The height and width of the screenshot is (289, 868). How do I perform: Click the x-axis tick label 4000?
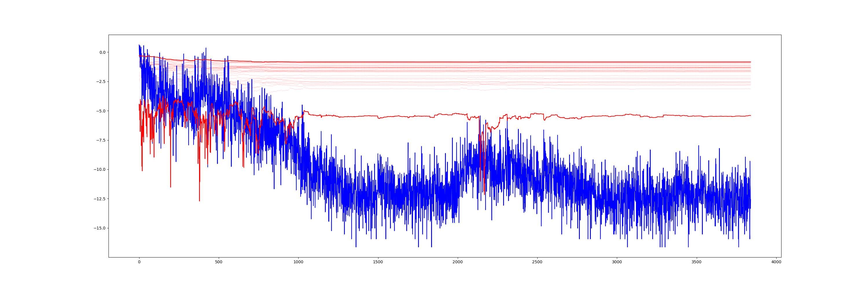pos(776,262)
